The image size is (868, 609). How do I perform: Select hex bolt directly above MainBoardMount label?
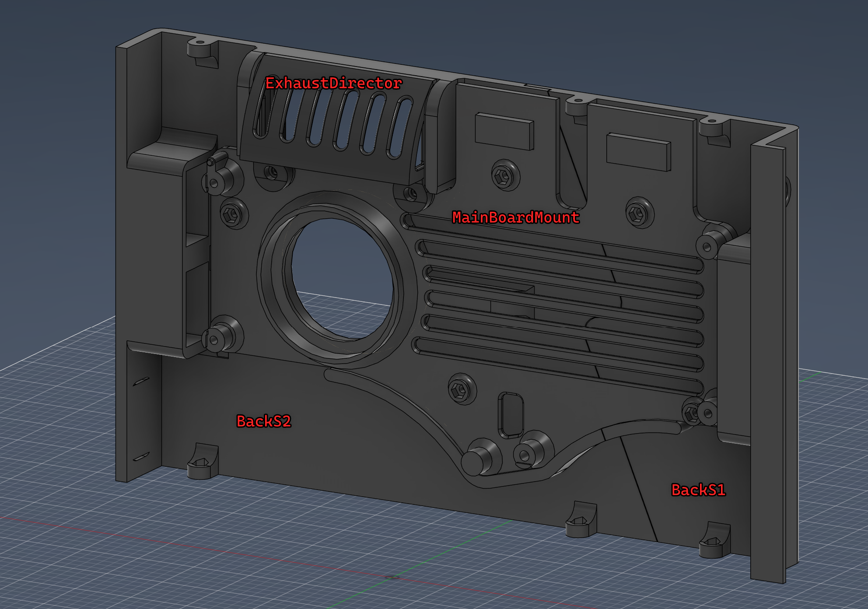(504, 175)
